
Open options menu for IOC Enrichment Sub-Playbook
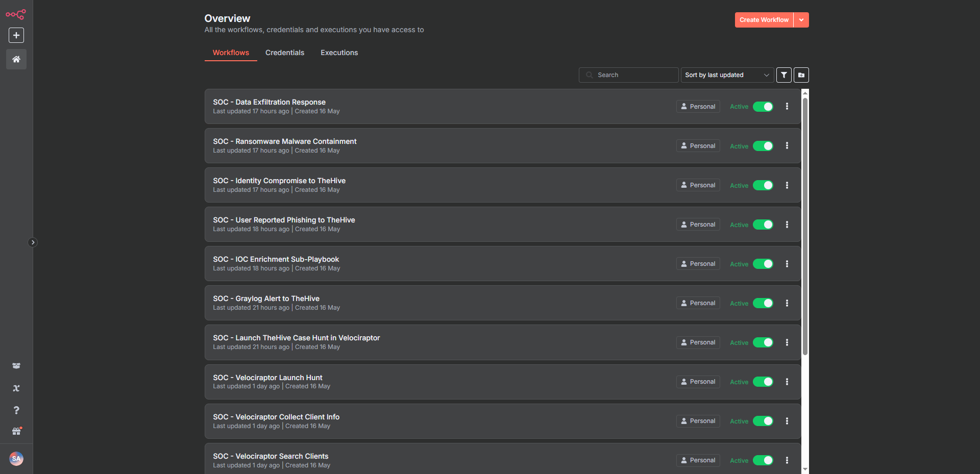coord(787,264)
